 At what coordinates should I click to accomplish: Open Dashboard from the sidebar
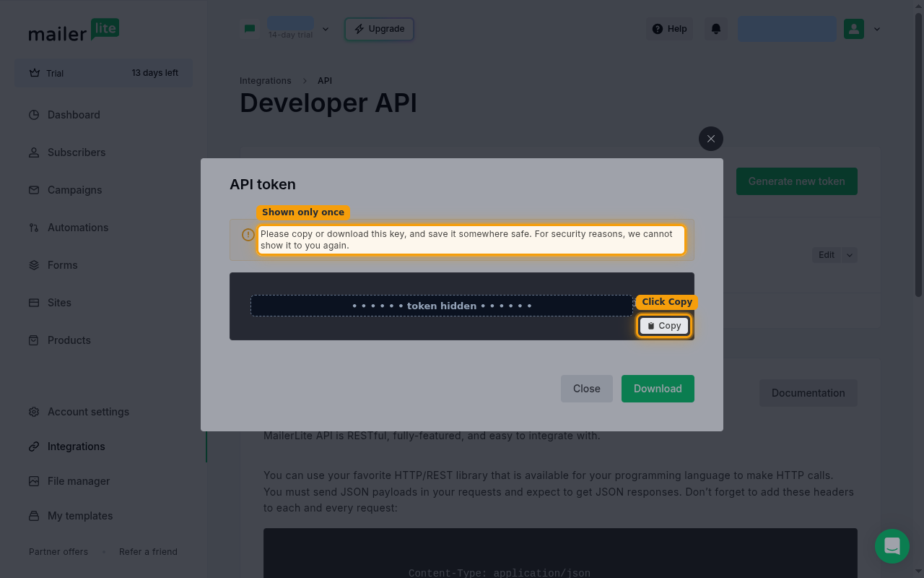(74, 115)
